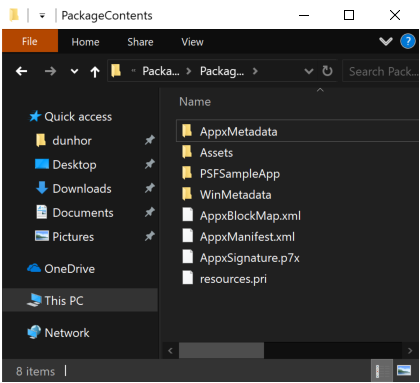Viewport: 420px width, 383px height.
Task: Click the folder icon of PSFSampleApp
Action: coord(187,173)
